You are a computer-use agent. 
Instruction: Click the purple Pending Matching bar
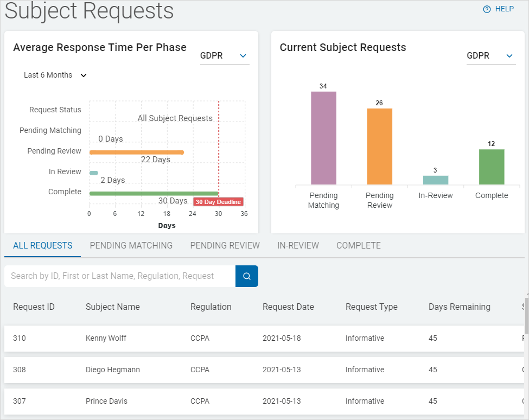[323, 138]
